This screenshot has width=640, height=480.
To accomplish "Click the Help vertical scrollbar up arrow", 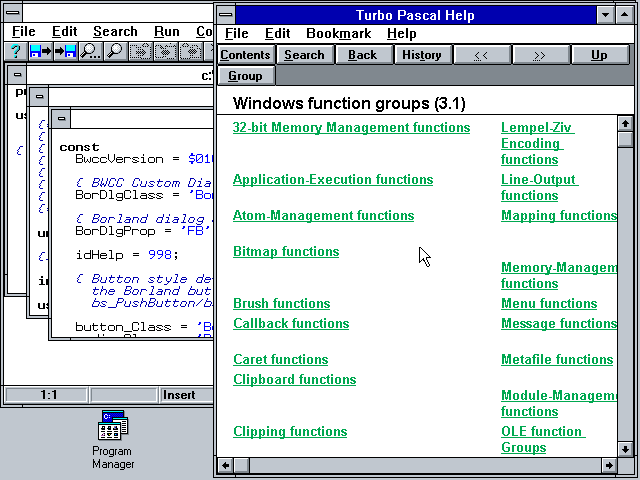I will click(625, 123).
